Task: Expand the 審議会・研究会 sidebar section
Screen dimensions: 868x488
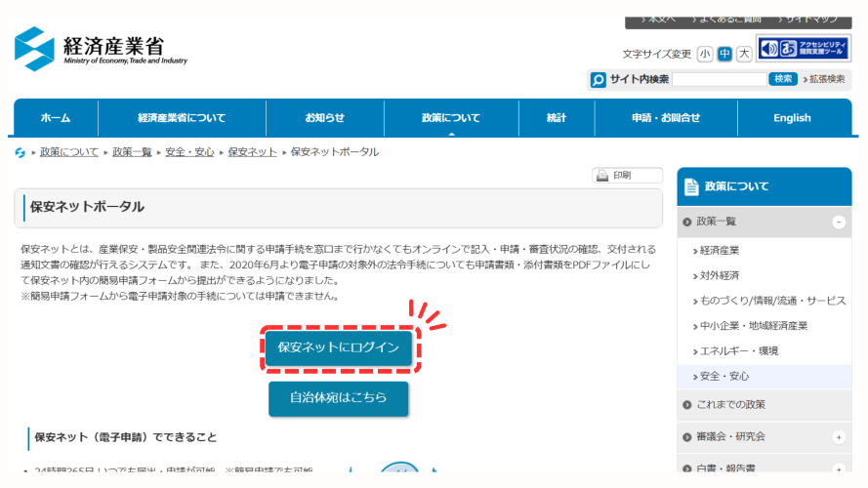Action: point(838,436)
